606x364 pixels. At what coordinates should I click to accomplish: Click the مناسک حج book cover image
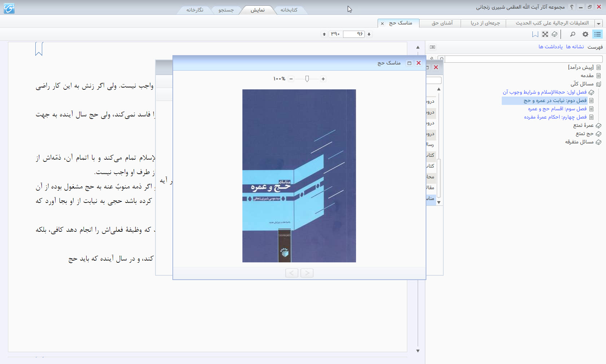[299, 176]
